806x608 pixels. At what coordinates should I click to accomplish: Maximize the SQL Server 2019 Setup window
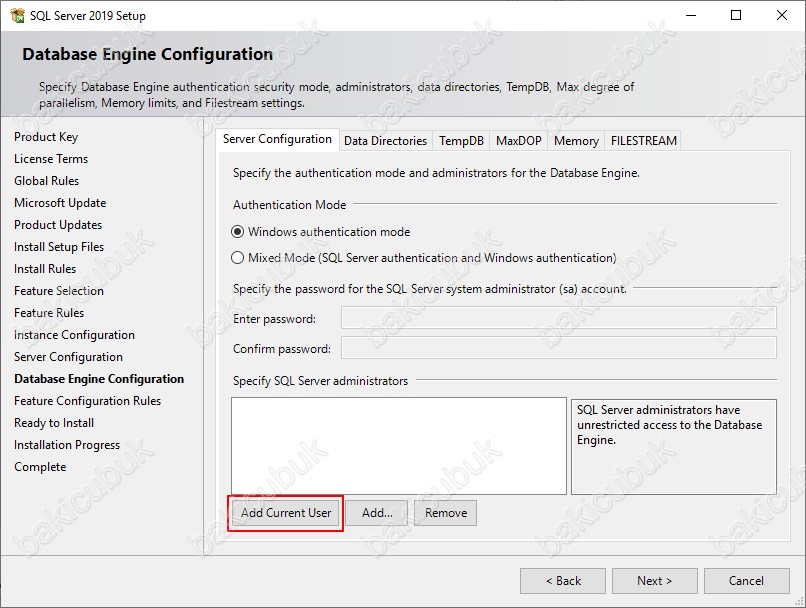pos(736,15)
